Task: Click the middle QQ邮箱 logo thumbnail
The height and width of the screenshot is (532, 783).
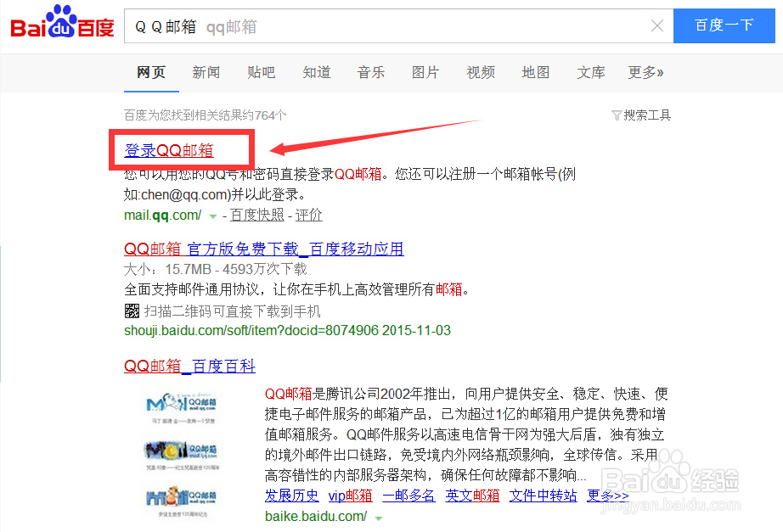Action: (x=182, y=454)
